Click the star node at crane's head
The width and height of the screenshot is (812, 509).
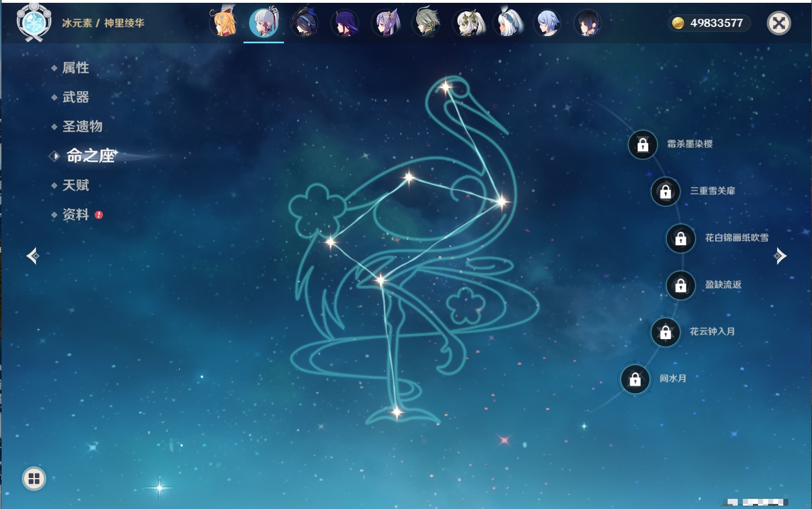click(445, 87)
